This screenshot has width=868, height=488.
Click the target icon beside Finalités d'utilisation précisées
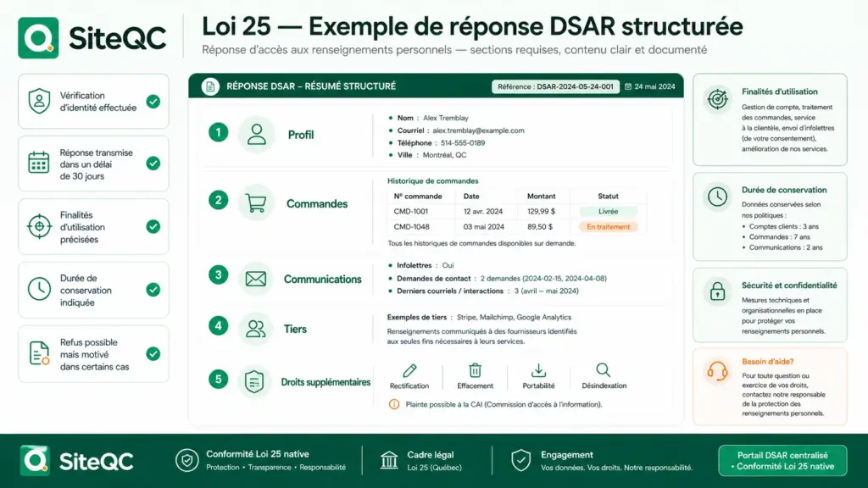39,226
